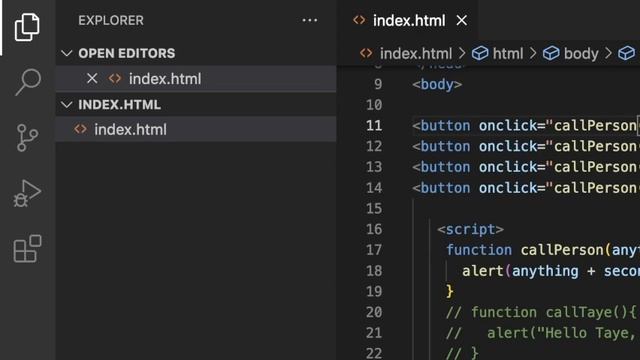Click line number 16 in the gutter
Image resolution: width=640 pixels, height=360 pixels.
pos(374,229)
